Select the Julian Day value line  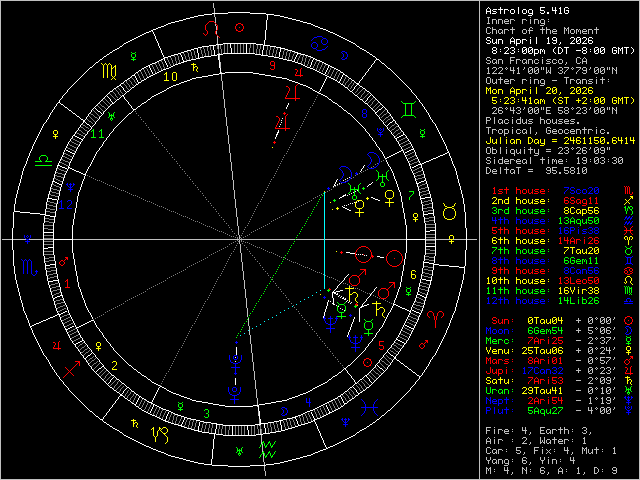click(x=558, y=140)
